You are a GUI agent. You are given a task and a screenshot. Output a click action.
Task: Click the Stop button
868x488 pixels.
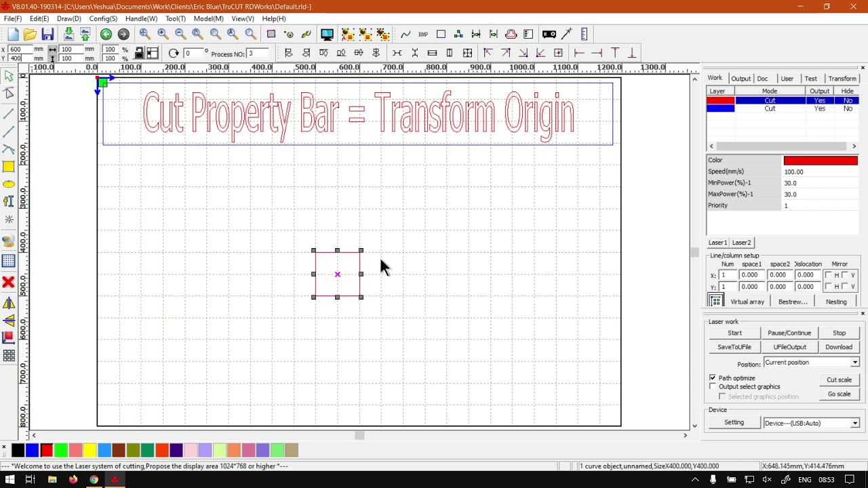coord(839,333)
